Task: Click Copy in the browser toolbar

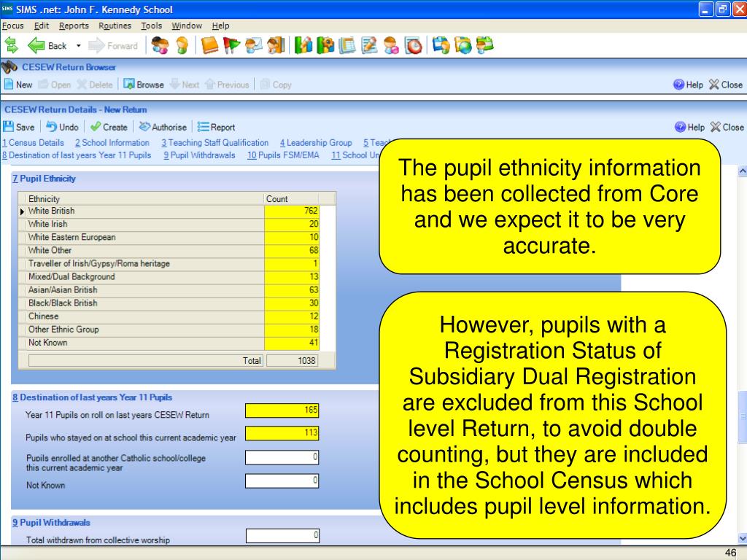Action: [276, 85]
